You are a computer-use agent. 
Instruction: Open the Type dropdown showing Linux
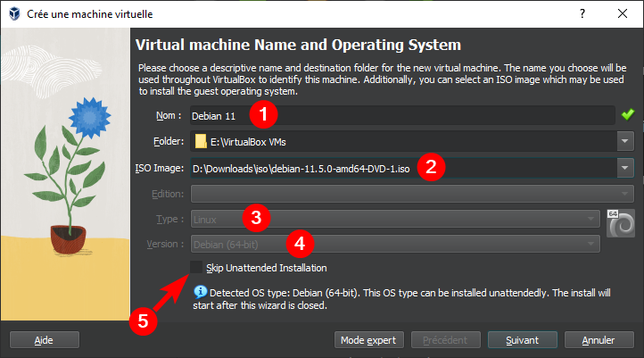tap(395, 219)
